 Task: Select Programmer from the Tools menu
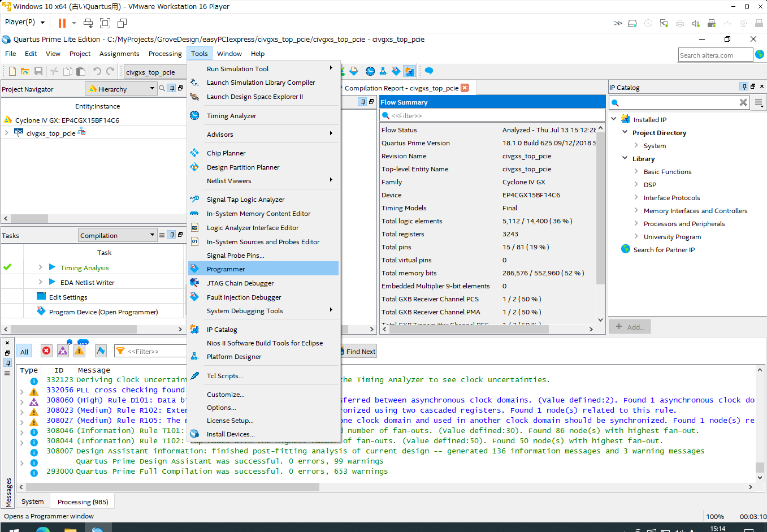tap(263, 269)
